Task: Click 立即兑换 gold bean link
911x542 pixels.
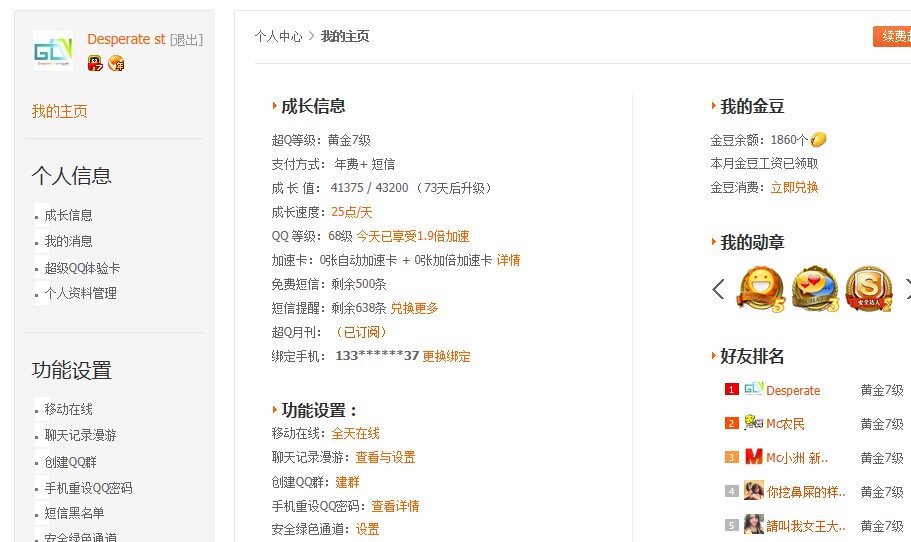Action: pyautogui.click(x=794, y=187)
